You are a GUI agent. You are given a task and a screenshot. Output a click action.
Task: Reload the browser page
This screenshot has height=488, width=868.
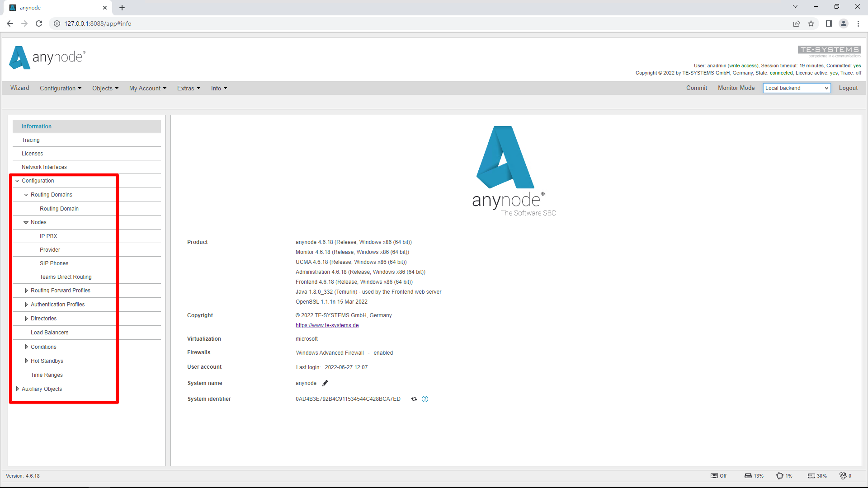click(x=39, y=23)
